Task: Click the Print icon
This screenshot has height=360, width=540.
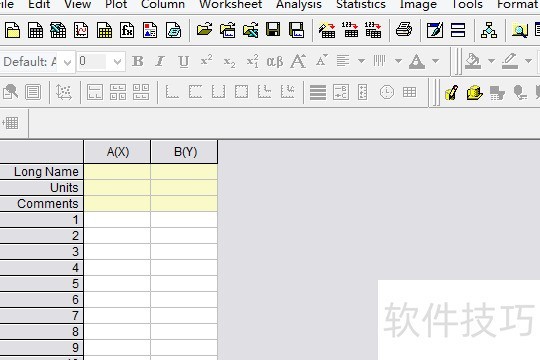Action: pyautogui.click(x=404, y=30)
